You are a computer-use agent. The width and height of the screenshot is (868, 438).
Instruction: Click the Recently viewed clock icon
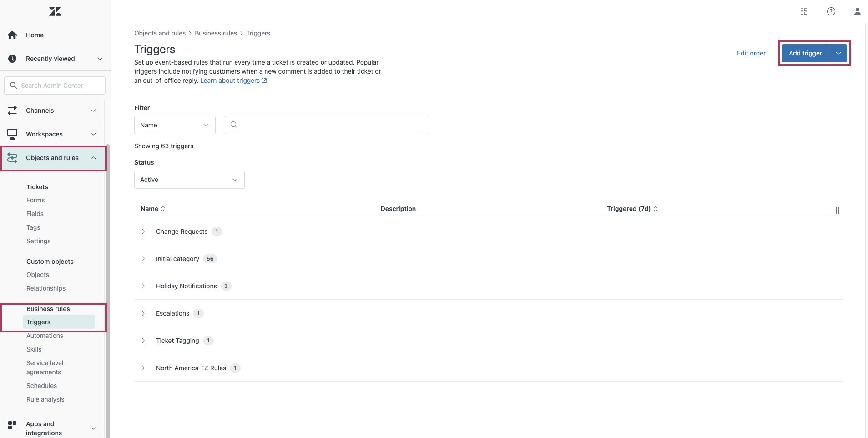[12, 59]
